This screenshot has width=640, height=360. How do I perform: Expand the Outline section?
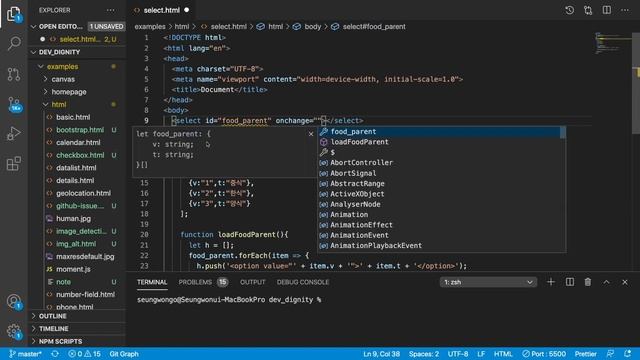point(78,316)
